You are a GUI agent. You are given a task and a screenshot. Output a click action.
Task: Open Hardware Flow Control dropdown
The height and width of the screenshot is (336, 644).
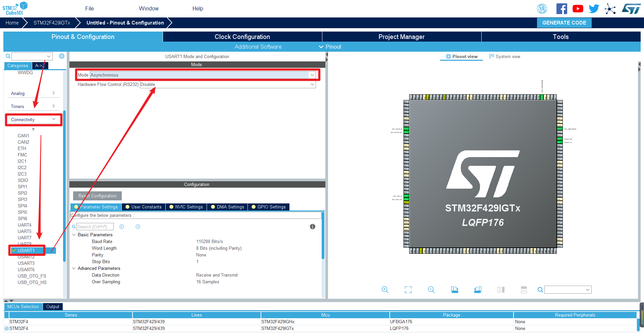[312, 85]
